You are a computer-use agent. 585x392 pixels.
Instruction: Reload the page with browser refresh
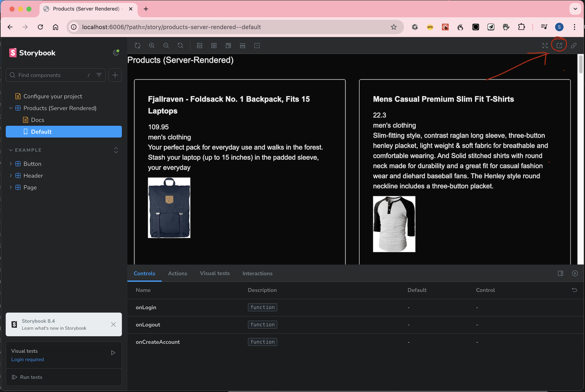point(40,27)
